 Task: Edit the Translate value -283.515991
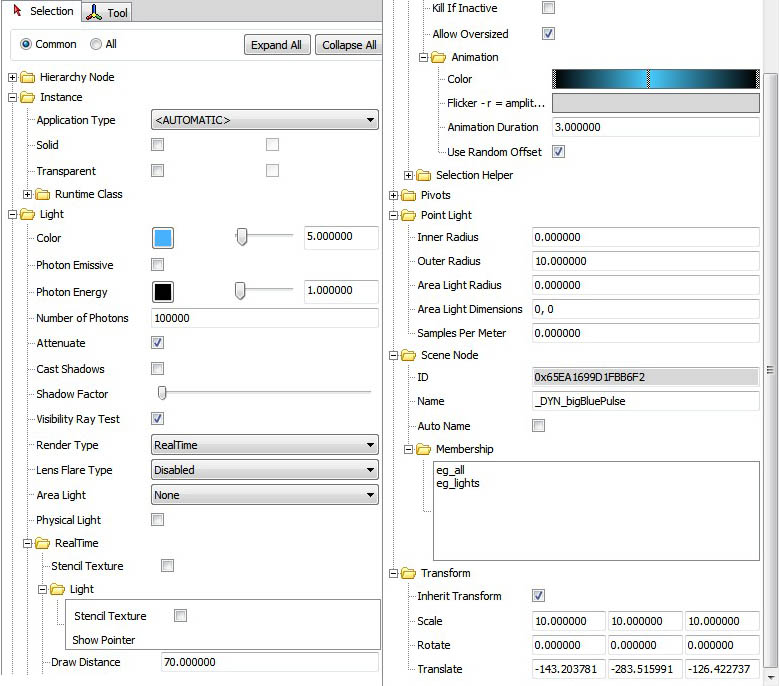645,669
